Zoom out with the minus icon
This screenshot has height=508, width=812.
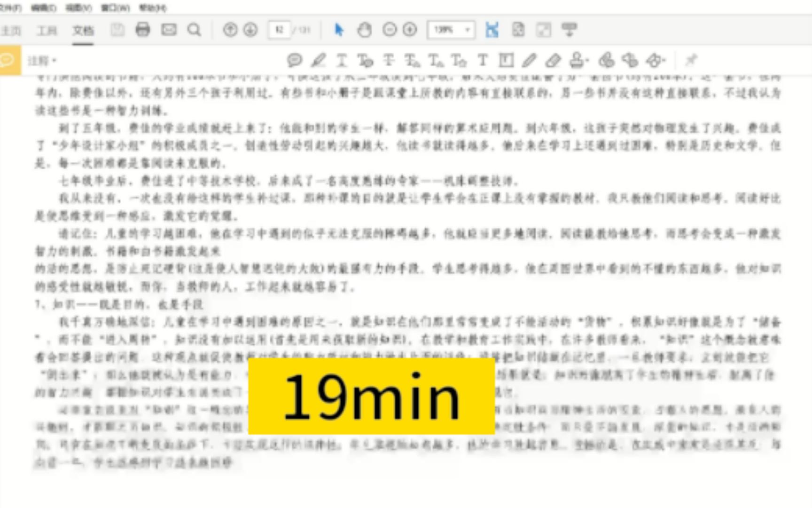click(390, 30)
